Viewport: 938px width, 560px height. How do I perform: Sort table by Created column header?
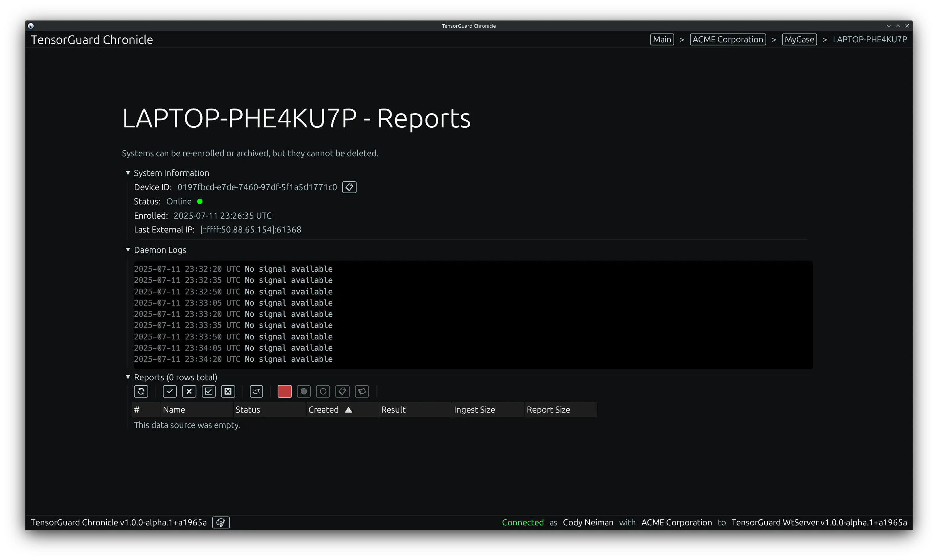point(323,410)
